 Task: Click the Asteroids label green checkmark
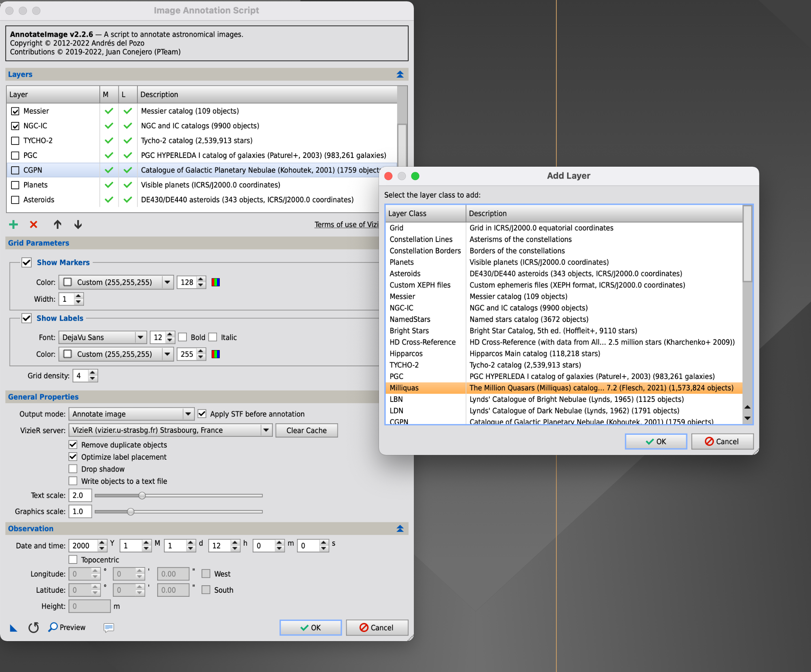128,200
